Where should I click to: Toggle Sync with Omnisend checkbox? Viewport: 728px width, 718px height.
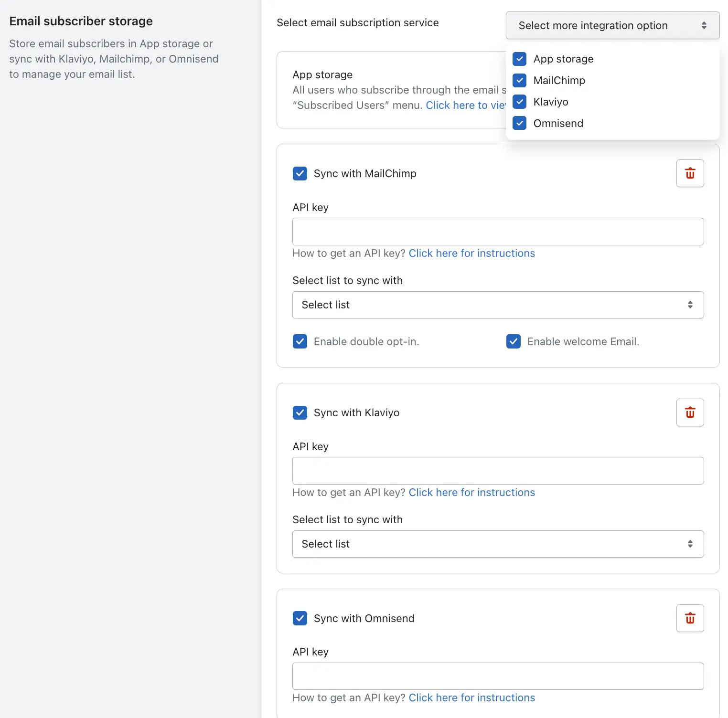point(300,618)
